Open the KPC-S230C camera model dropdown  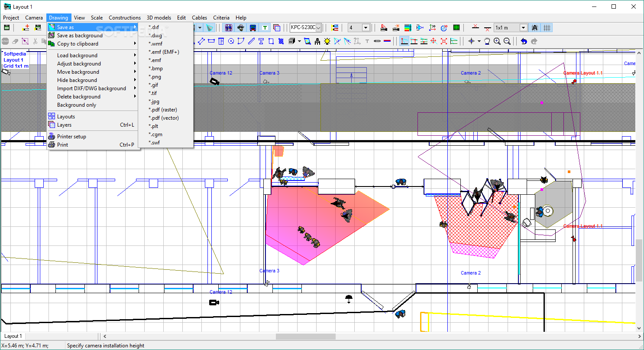point(319,28)
